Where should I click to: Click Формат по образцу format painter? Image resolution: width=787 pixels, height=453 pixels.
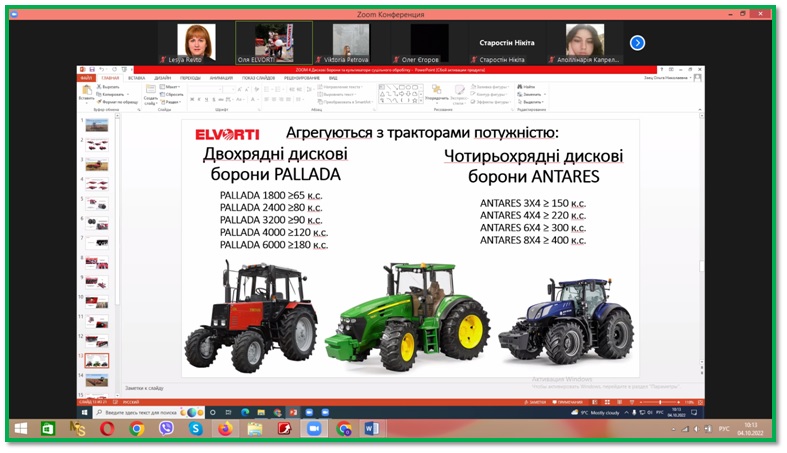click(x=117, y=102)
